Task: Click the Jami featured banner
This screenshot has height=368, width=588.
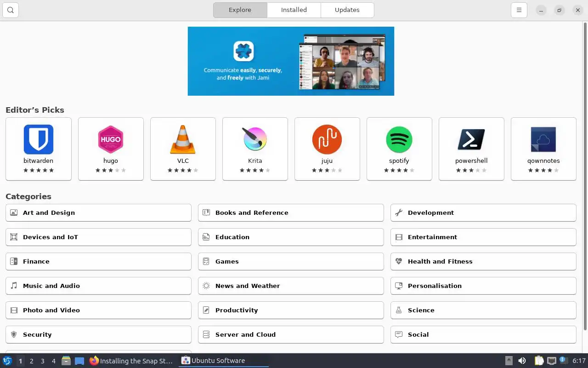Action: pyautogui.click(x=291, y=61)
